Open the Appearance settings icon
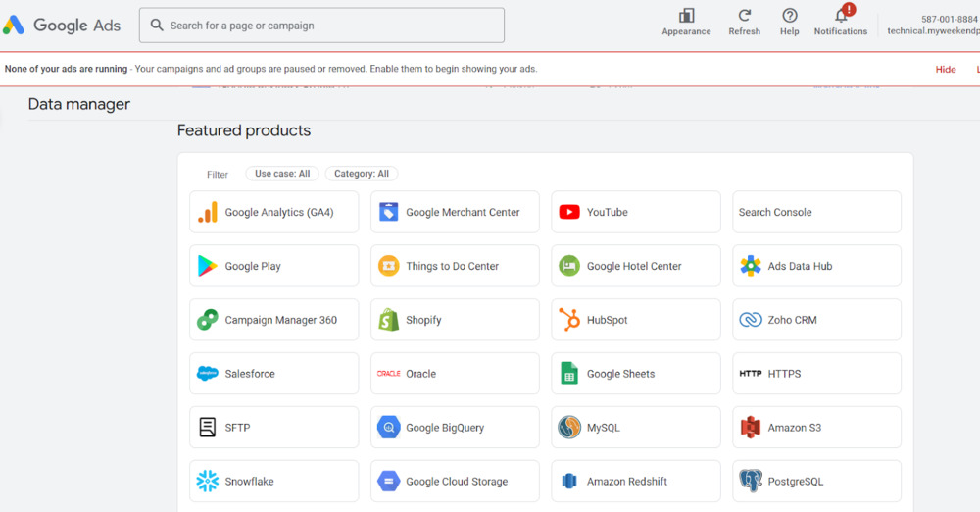Image resolution: width=980 pixels, height=512 pixels. [686, 16]
